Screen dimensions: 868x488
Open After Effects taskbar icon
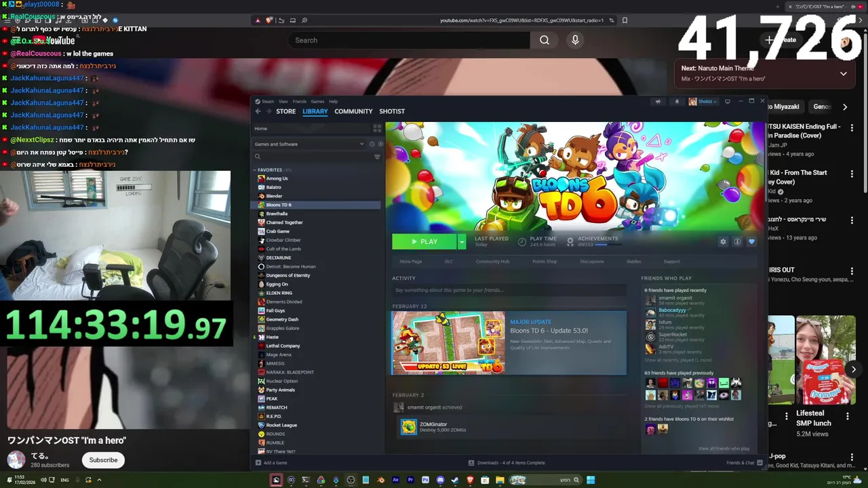pyautogui.click(x=395, y=480)
